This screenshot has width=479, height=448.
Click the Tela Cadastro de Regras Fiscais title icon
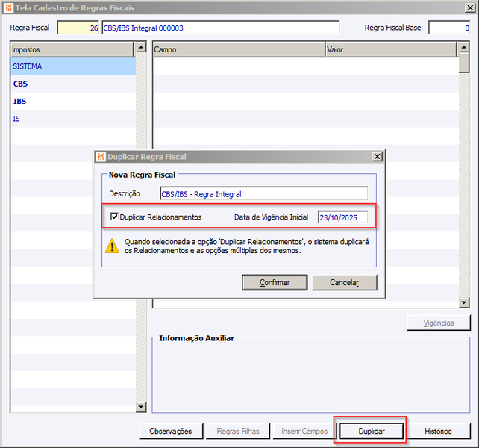(8, 8)
